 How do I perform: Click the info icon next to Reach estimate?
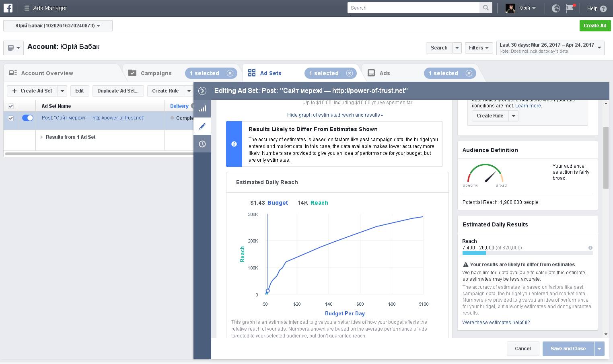[x=590, y=248]
